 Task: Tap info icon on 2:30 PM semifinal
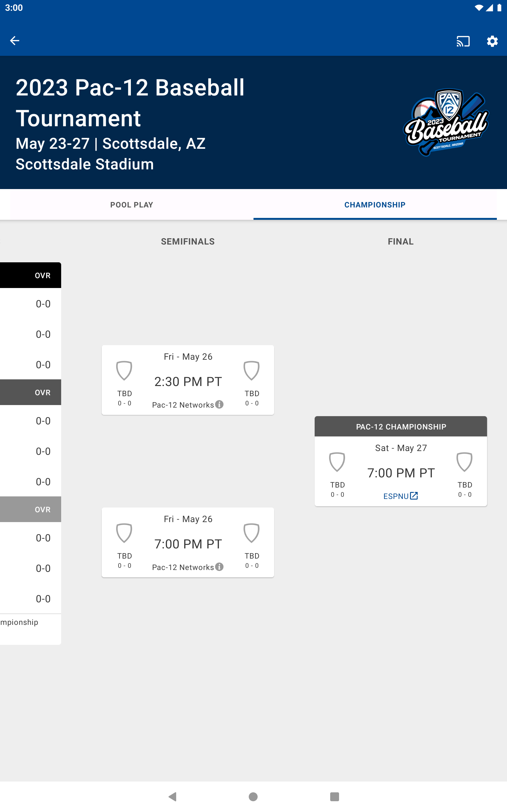219,404
